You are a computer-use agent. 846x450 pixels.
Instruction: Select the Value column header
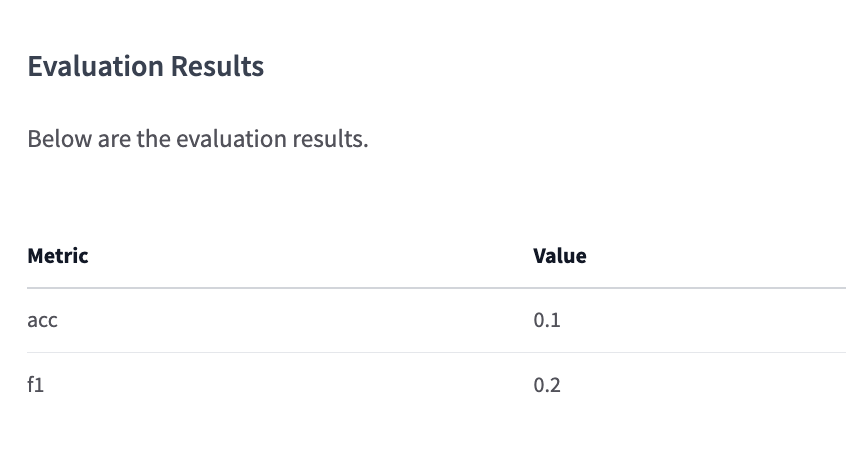point(560,256)
